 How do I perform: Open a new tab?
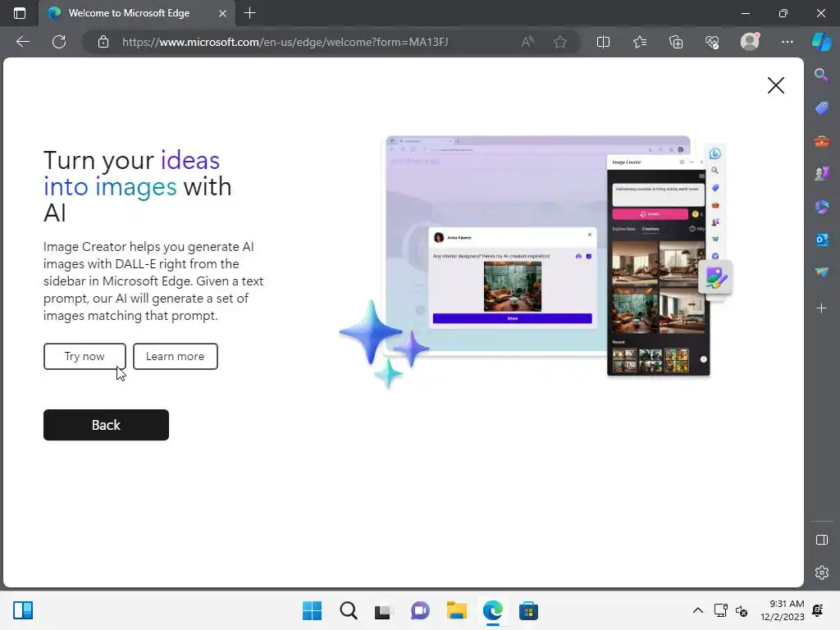click(x=249, y=13)
